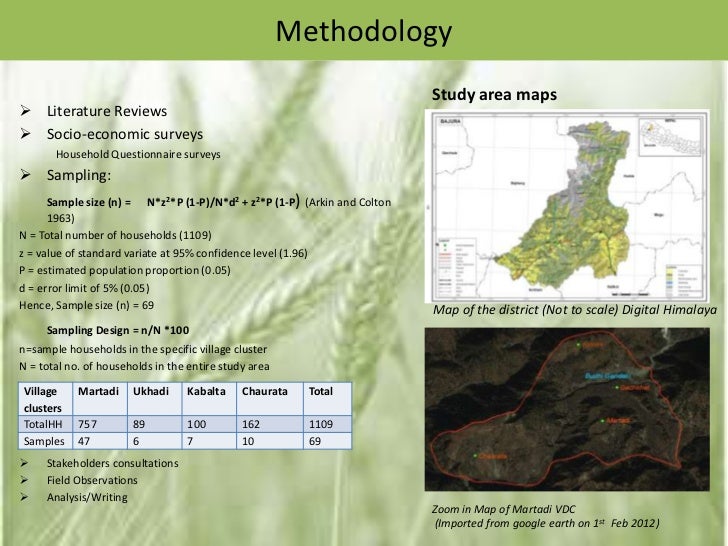Open the Bajura district map image
Image resolution: width=728 pixels, height=546 pixels.
click(567, 206)
